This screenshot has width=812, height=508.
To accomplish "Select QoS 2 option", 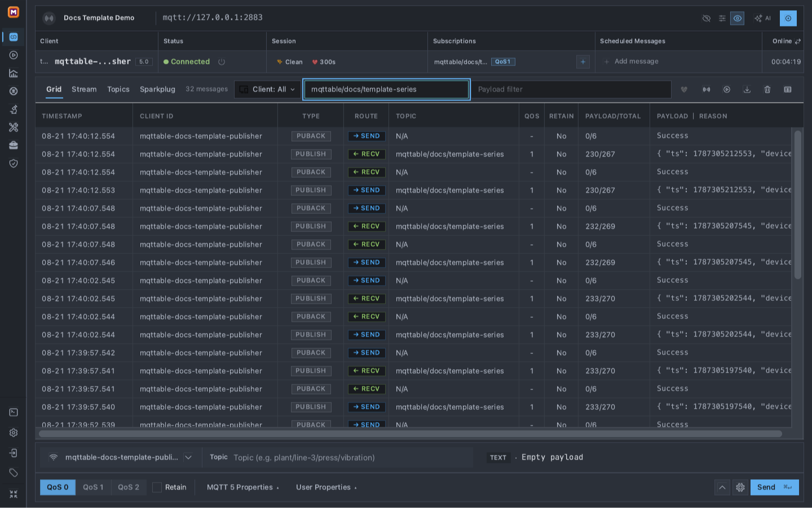I will pos(129,487).
